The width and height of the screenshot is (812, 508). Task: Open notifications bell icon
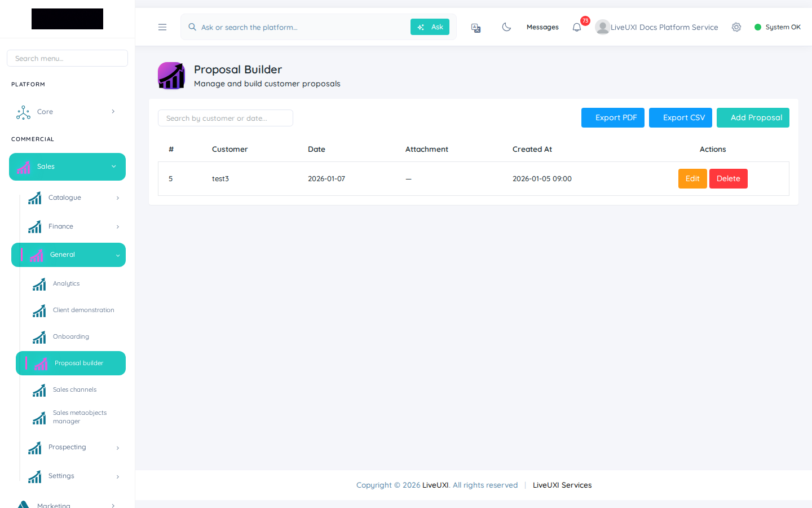(x=577, y=27)
